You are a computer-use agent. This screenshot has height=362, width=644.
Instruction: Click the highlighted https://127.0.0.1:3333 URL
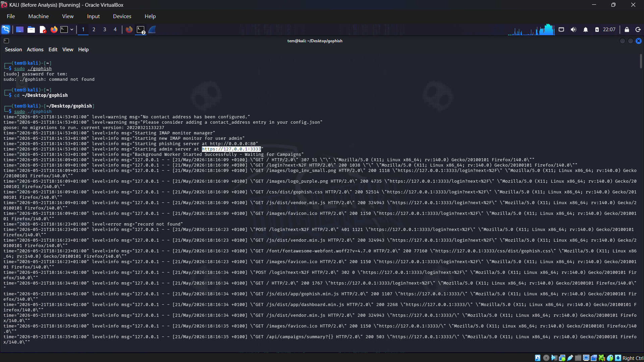point(231,149)
